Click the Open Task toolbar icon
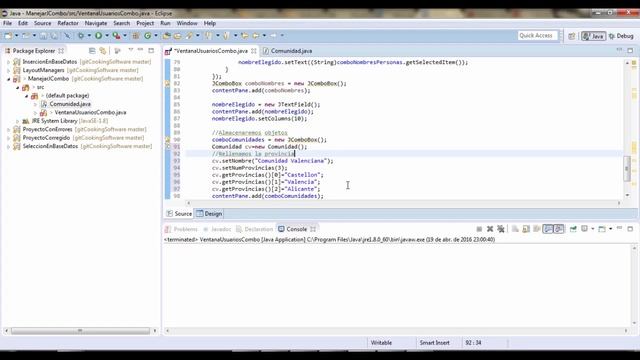 point(178,36)
